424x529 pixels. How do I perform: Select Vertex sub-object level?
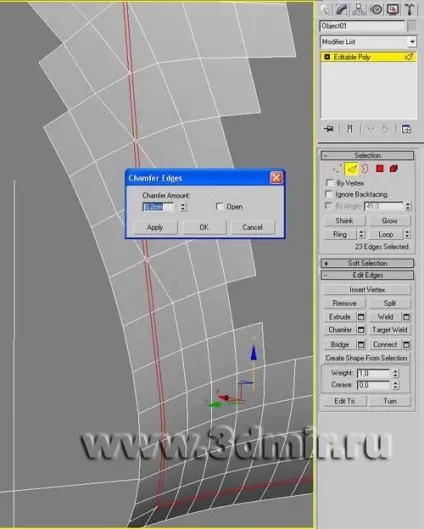click(337, 168)
